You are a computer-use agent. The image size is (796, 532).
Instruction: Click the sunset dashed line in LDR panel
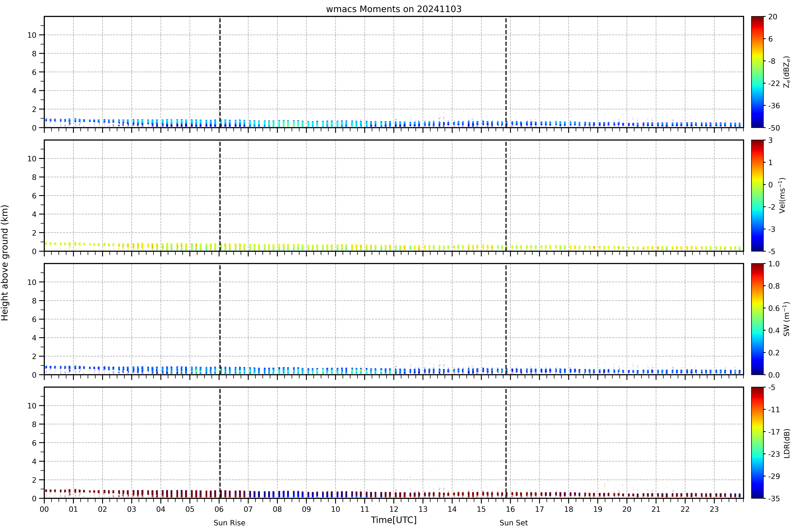coord(506,443)
